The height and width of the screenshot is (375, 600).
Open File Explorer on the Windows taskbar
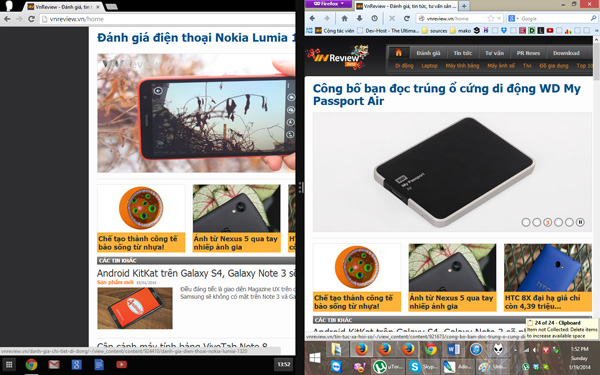(x=336, y=349)
